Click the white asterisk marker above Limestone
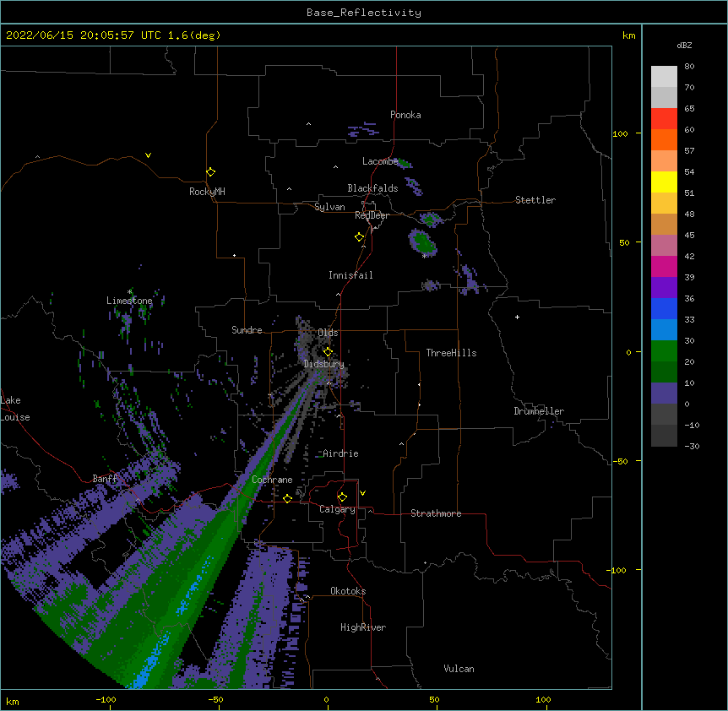The height and width of the screenshot is (711, 728). 129,292
